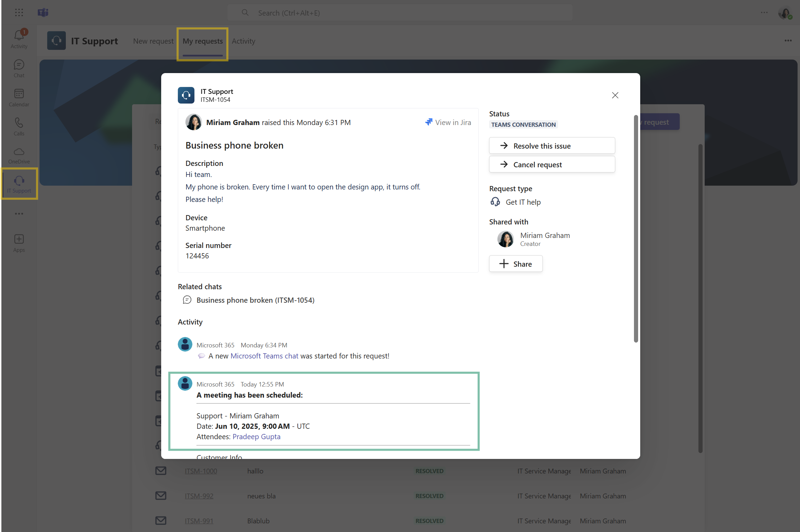Open the IT Support tab options menu
800x532 pixels.
tap(788, 41)
